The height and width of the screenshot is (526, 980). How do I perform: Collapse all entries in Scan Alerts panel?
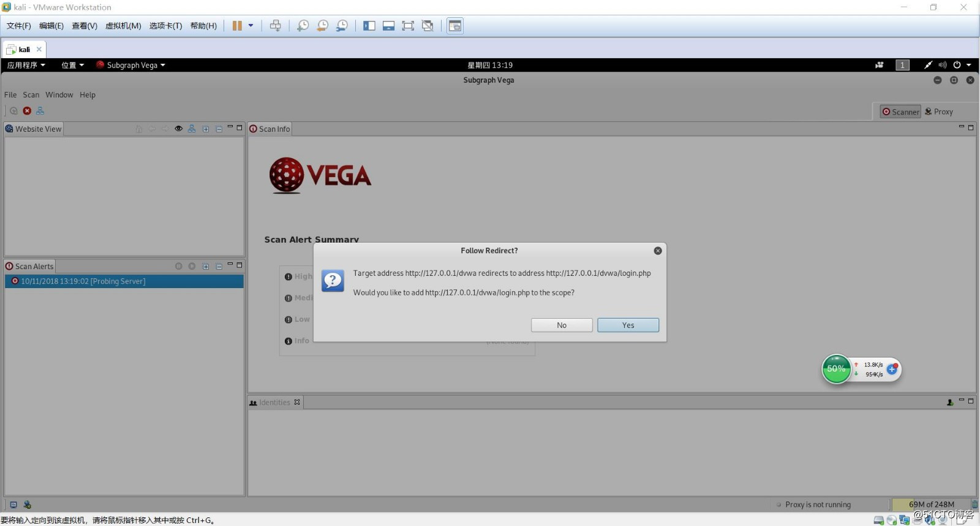pyautogui.click(x=219, y=266)
